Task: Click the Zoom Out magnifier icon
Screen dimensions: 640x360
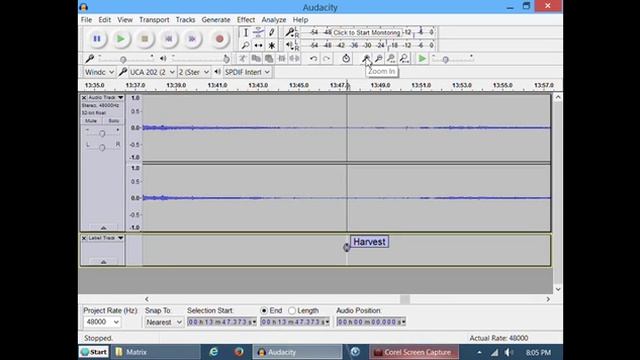Action: point(379,59)
